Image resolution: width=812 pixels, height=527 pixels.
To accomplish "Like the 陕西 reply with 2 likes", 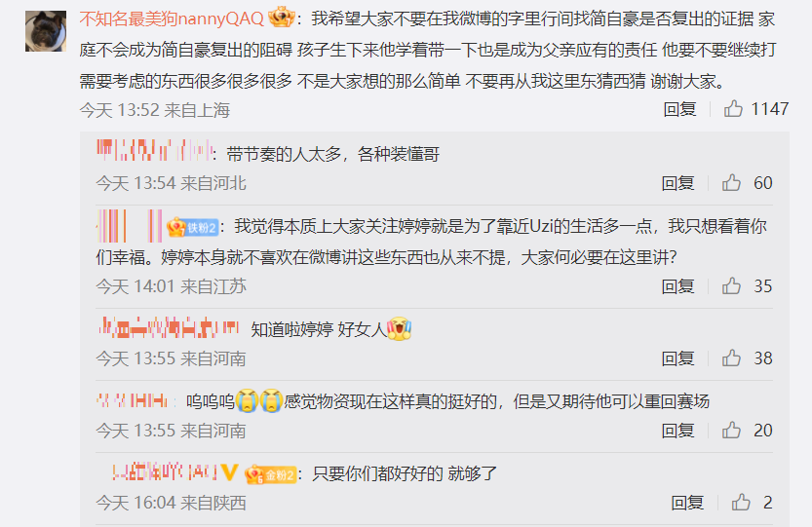I will [741, 502].
